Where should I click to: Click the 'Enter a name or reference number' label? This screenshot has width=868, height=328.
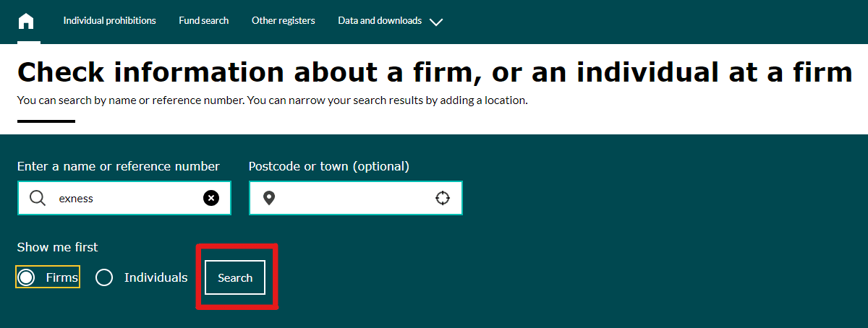pyautogui.click(x=119, y=166)
